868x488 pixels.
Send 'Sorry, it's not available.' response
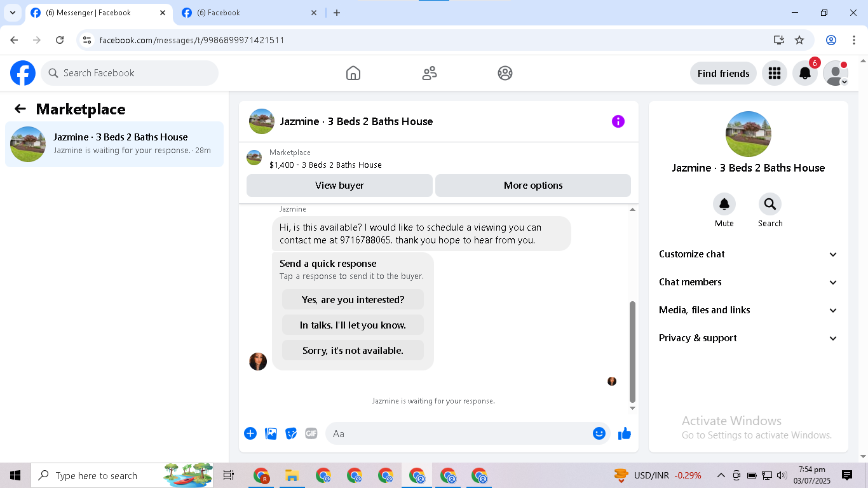pos(353,350)
